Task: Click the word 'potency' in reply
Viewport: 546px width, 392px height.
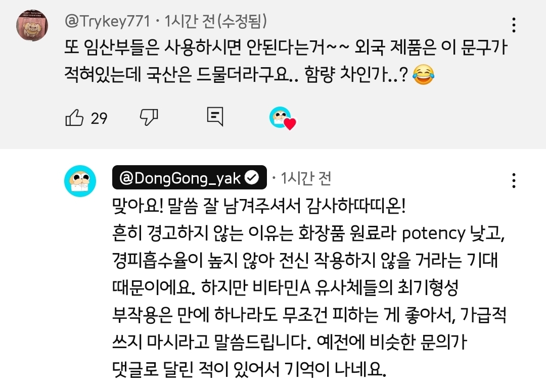Action: coord(433,234)
